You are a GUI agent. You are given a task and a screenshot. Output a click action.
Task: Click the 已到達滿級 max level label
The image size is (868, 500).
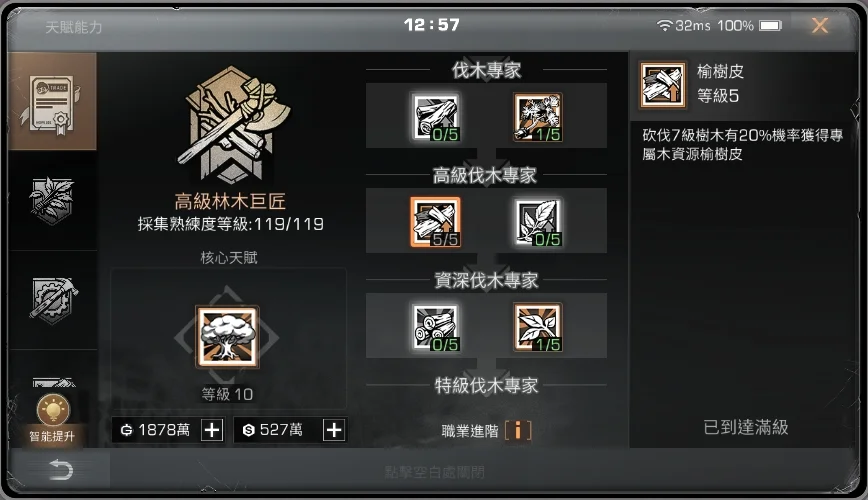pos(746,427)
